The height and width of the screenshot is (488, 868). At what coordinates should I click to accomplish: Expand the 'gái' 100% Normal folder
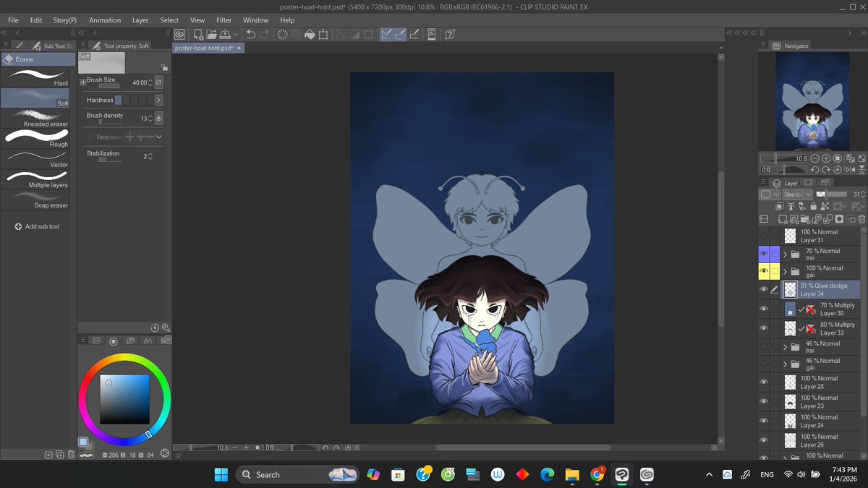click(x=786, y=272)
